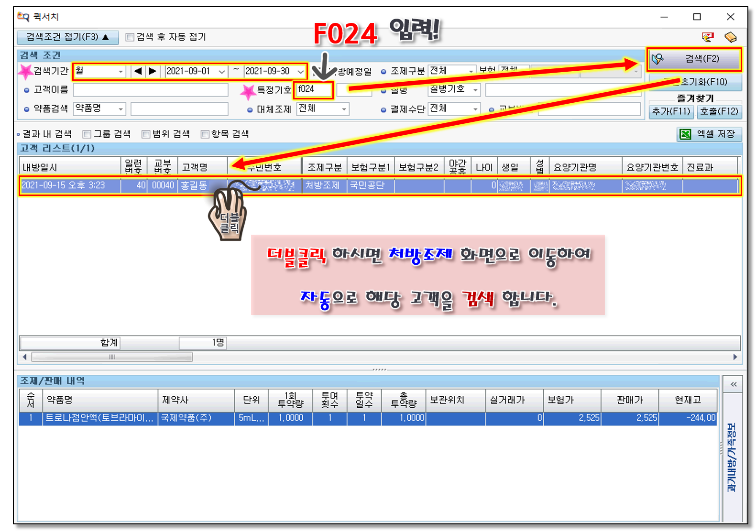The image size is (756, 532).
Task: Click the horizontal scrollbar thumb in customer list
Action: pyautogui.click(x=112, y=357)
